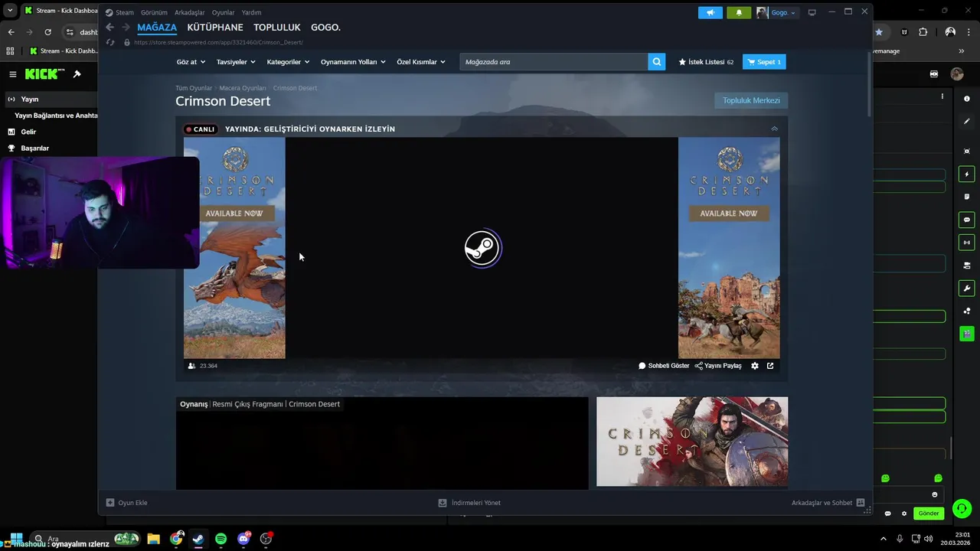Go back in the Steam client
980x551 pixels.
[x=109, y=28]
